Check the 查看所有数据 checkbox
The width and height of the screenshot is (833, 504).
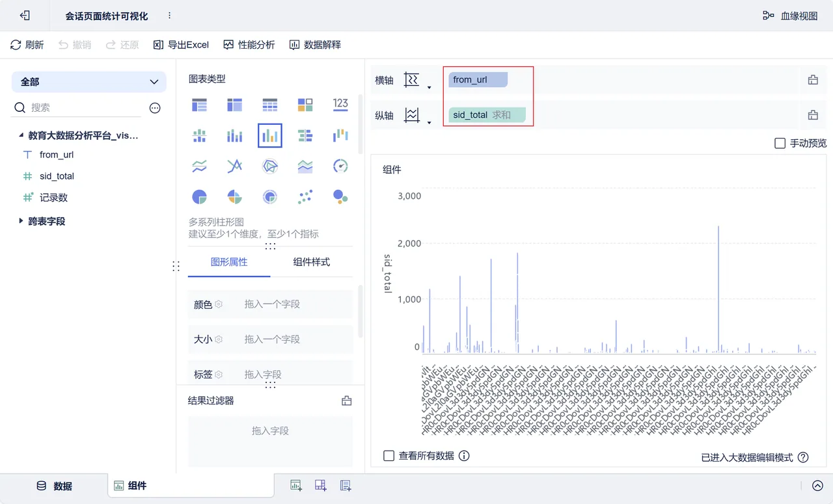coord(389,456)
